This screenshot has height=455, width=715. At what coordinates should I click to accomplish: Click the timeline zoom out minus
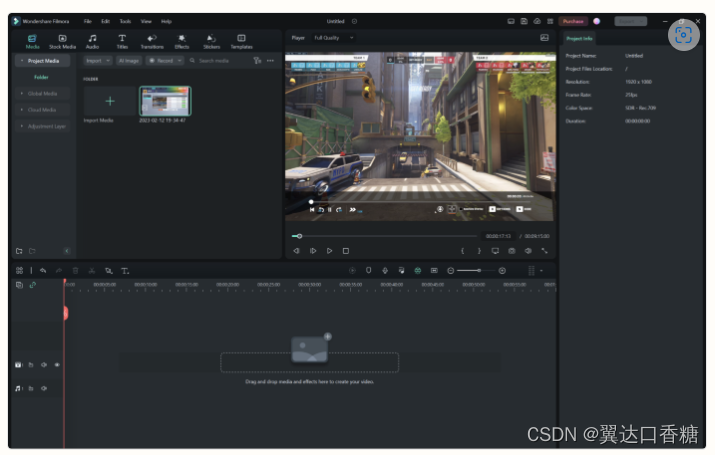pos(451,271)
